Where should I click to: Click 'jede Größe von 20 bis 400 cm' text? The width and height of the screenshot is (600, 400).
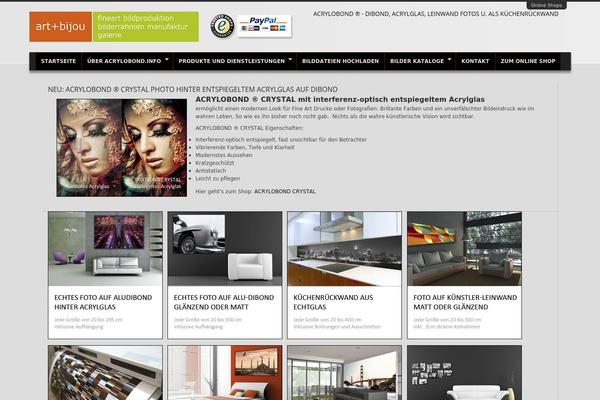[328, 320]
